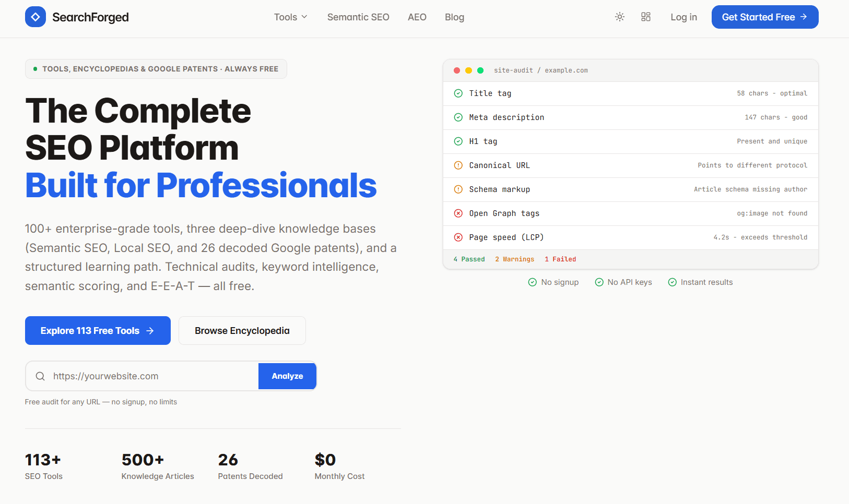Navigate to the Blog menu item
The height and width of the screenshot is (504, 849).
click(x=454, y=17)
